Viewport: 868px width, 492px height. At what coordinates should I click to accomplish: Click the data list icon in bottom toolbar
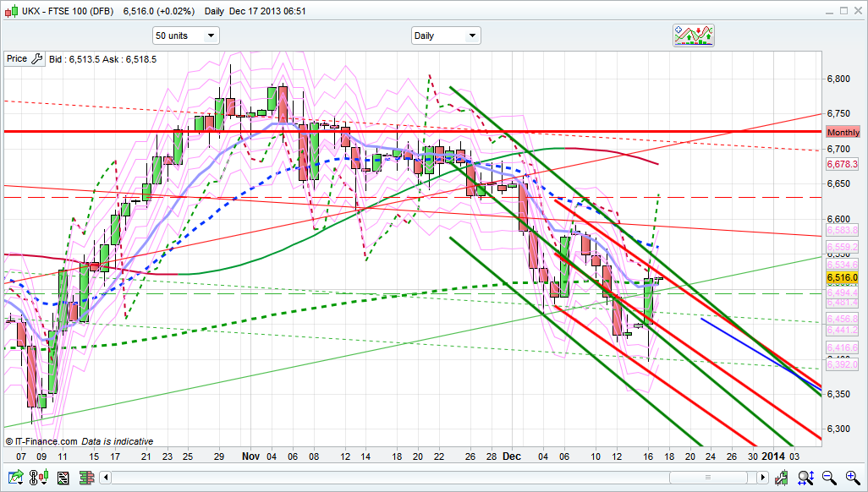62,478
